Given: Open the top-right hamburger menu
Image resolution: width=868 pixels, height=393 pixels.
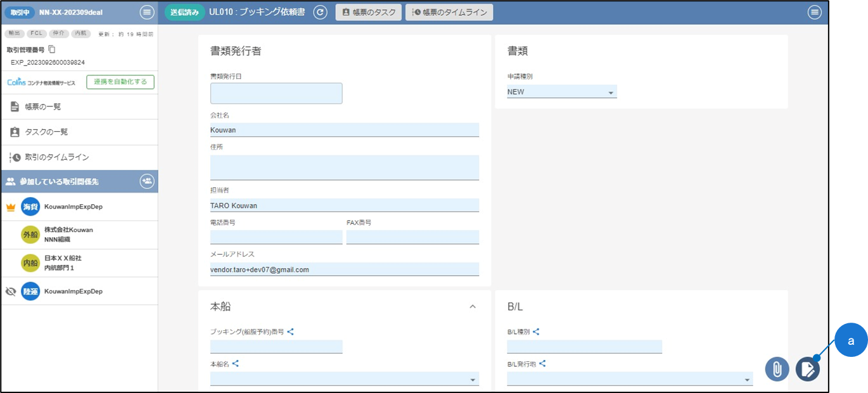Looking at the screenshot, I should (815, 12).
